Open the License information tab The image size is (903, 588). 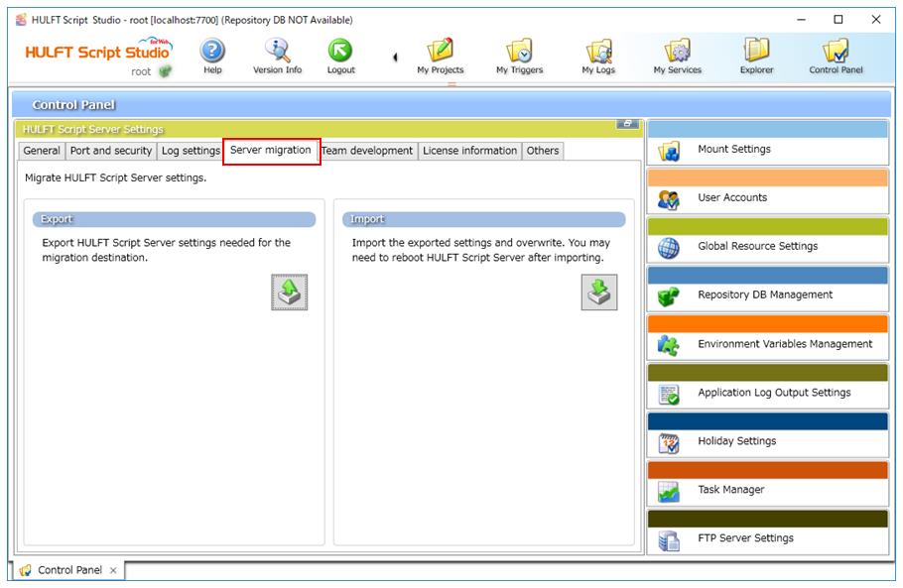470,151
